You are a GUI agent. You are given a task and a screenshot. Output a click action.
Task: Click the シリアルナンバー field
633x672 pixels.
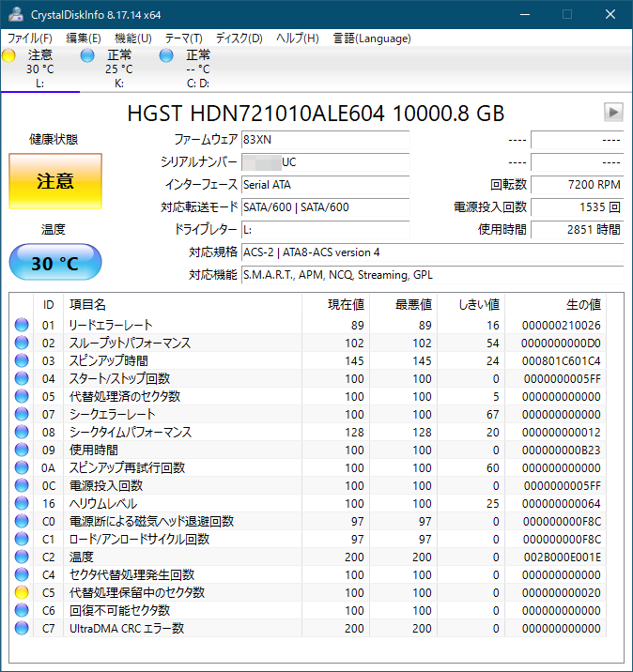pos(326,162)
